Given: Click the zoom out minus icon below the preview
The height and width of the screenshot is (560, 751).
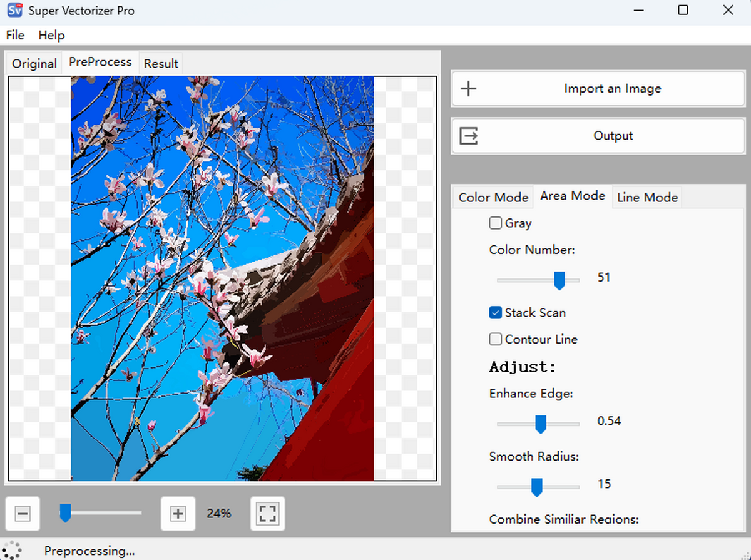Looking at the screenshot, I should 23,513.
